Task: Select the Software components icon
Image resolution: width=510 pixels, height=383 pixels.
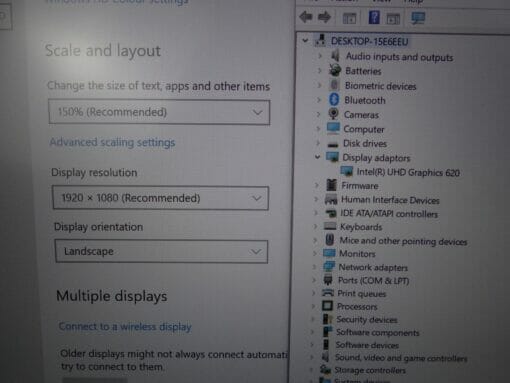Action: click(x=327, y=332)
